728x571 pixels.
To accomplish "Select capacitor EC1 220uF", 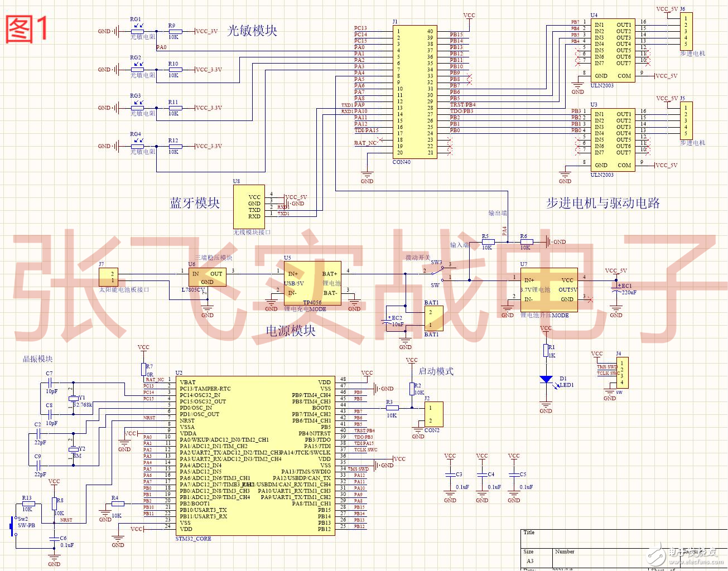I will tap(616, 289).
